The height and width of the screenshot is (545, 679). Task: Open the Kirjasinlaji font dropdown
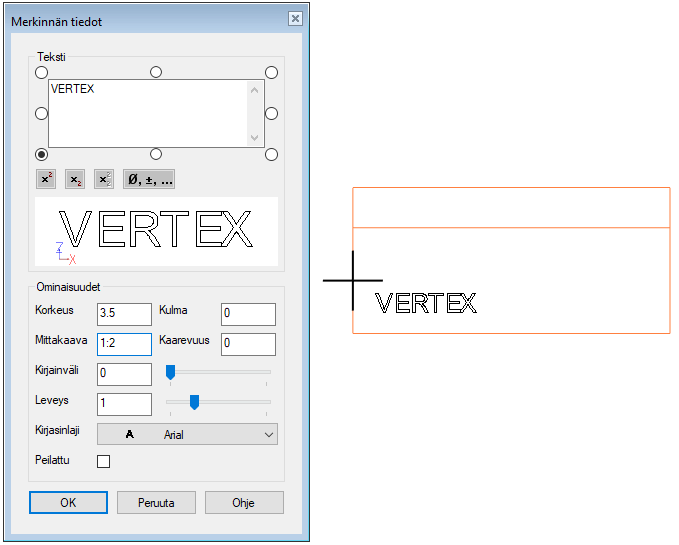pyautogui.click(x=186, y=434)
